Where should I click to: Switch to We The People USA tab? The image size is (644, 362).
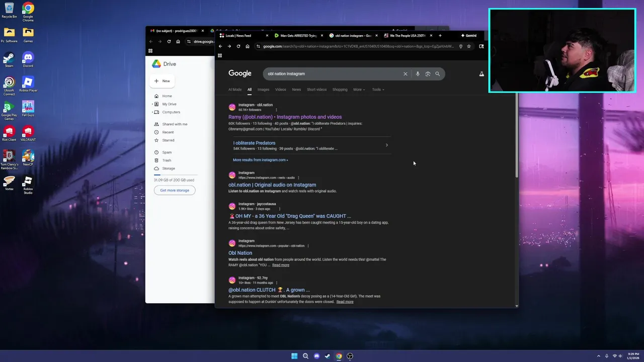(x=408, y=36)
